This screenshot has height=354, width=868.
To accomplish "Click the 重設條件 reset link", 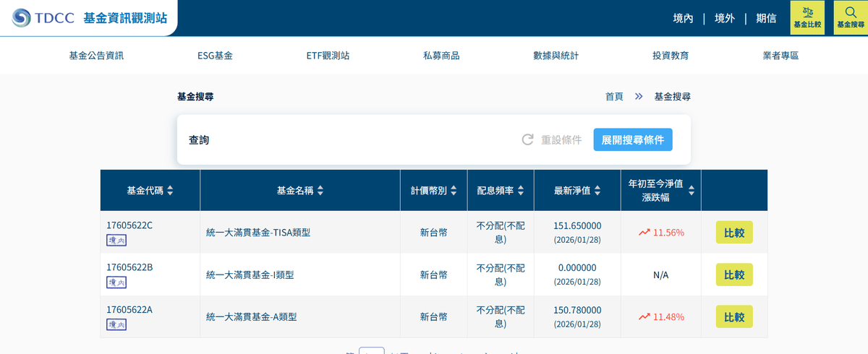I will [561, 139].
